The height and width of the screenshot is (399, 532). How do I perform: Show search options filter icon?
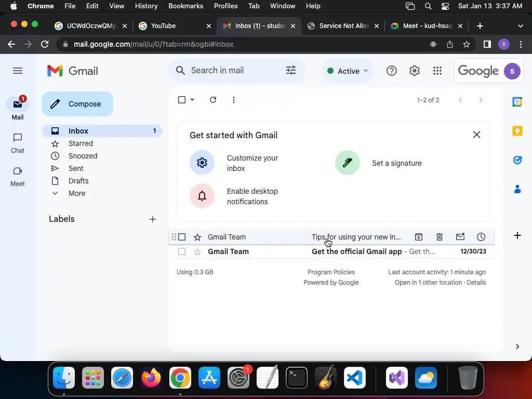pos(291,70)
